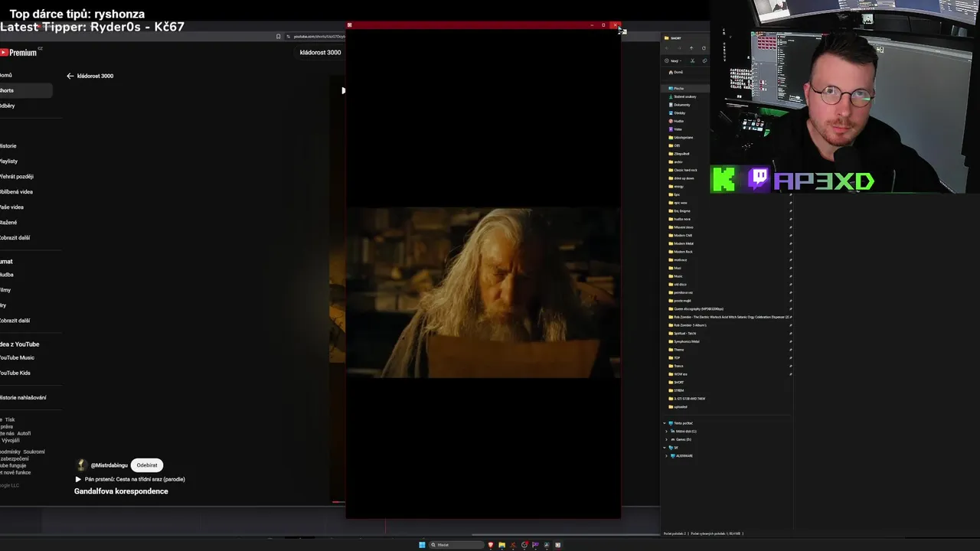This screenshot has width=980, height=551.
Task: Open Historie nahlašování in the sidebar
Action: (x=23, y=397)
